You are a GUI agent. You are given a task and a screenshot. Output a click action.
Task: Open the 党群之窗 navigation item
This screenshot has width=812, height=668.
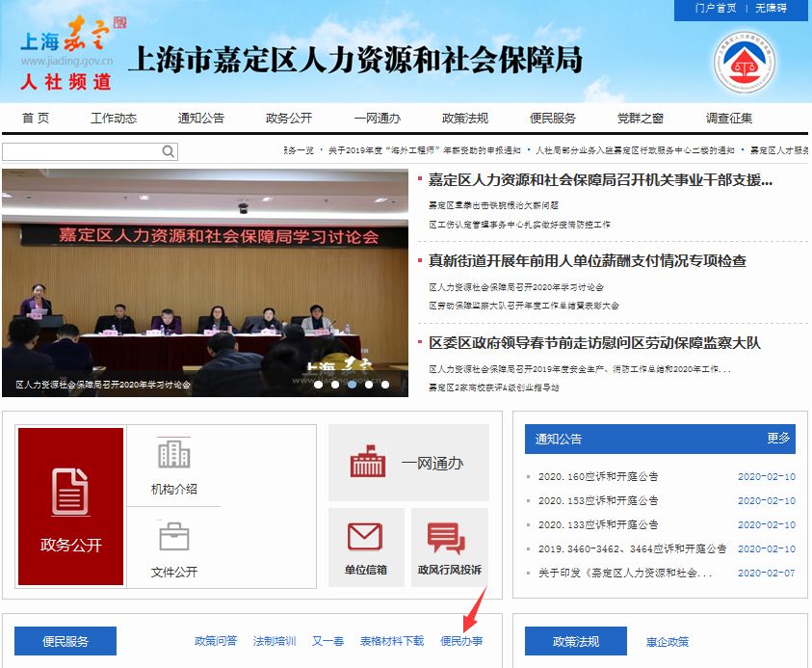coord(641,119)
